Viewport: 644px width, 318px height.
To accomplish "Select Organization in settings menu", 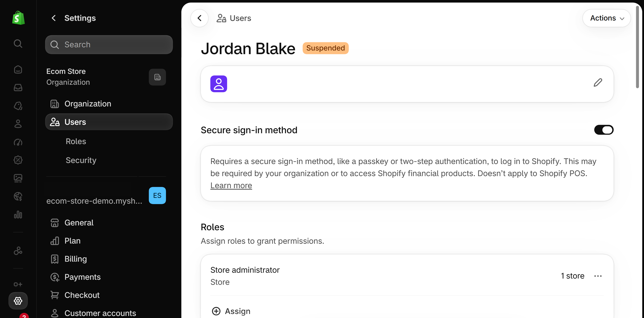I will 109,104.
